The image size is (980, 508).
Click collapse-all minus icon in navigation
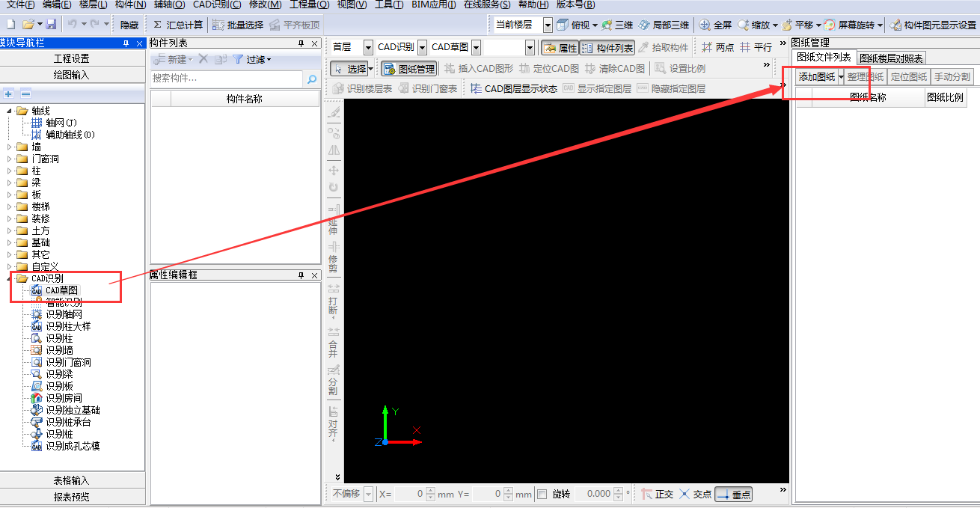[x=25, y=94]
